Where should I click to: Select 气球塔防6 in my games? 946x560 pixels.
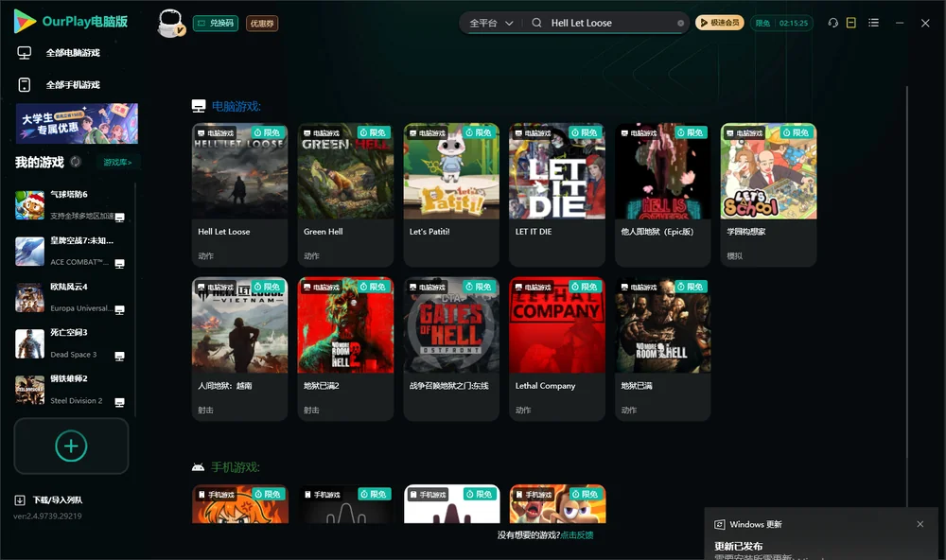coord(71,205)
